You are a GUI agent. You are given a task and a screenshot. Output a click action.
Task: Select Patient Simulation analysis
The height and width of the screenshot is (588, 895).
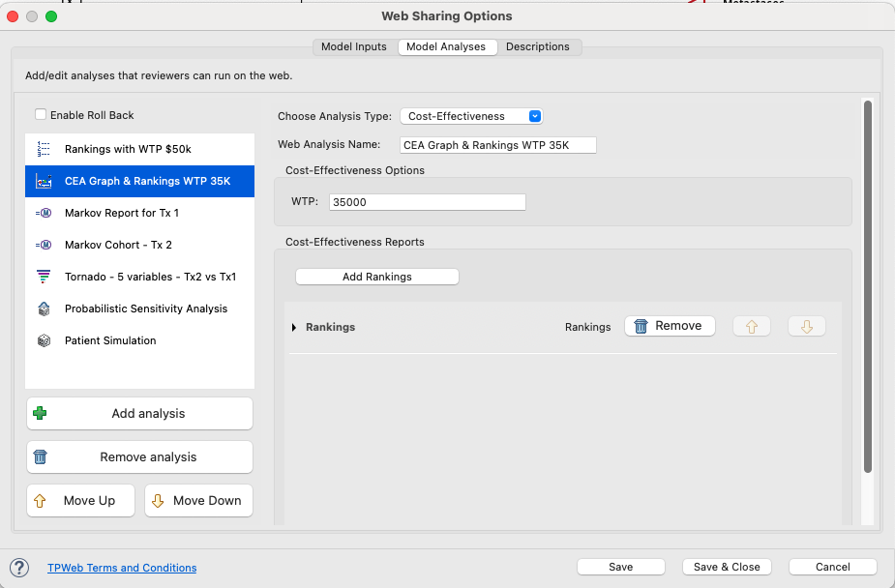coord(140,340)
